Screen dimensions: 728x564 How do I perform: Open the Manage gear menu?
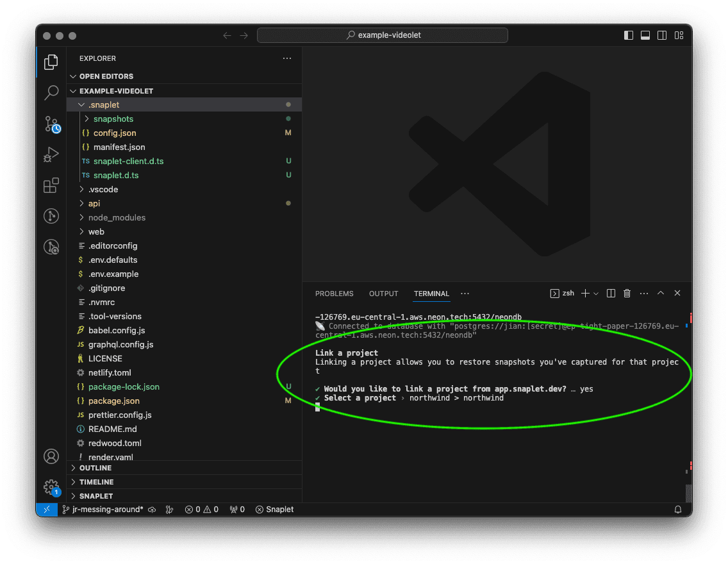tap(51, 487)
